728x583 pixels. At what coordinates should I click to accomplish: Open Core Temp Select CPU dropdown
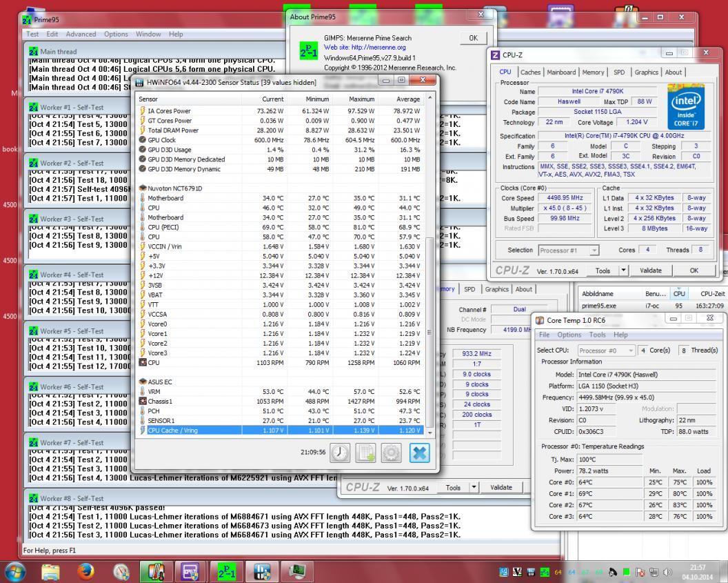pos(607,350)
